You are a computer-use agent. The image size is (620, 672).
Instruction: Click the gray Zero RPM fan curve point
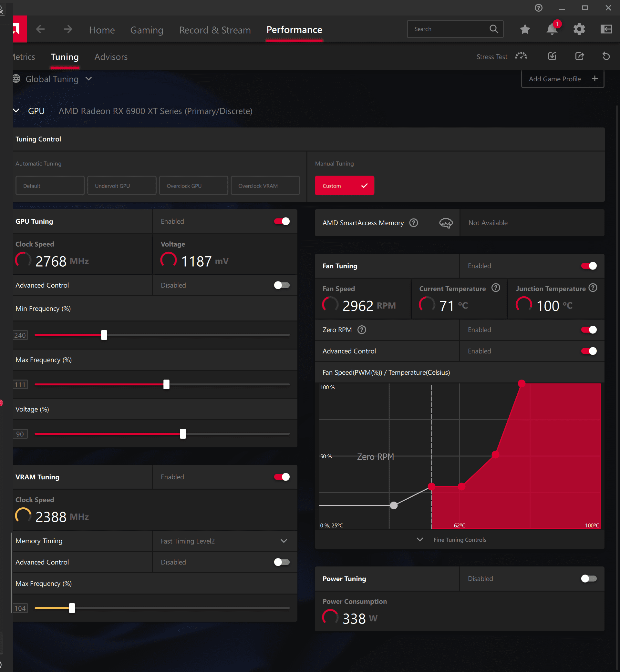[394, 505]
